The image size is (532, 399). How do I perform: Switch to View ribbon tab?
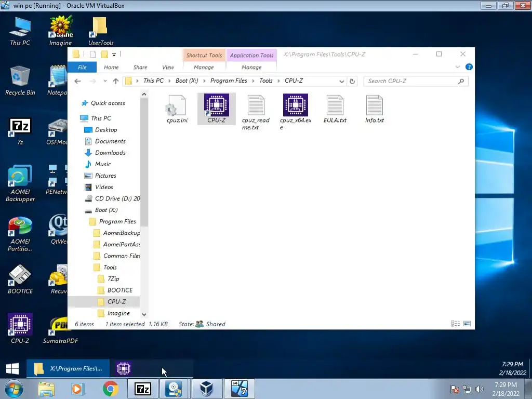pos(168,67)
